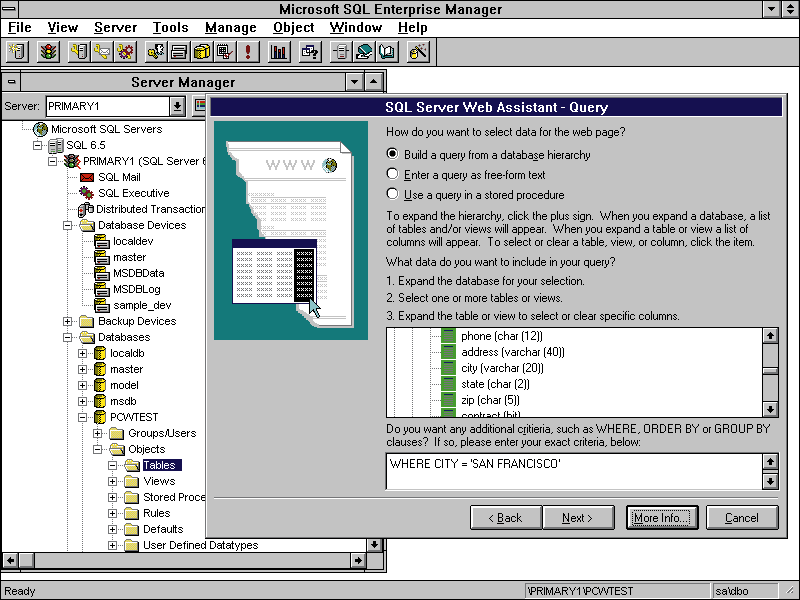Click the green column icon beside city (varchar (20))
The image size is (800, 600).
coord(448,368)
